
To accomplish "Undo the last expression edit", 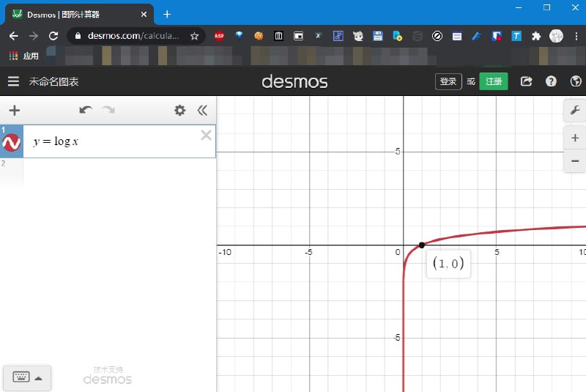I will coord(86,111).
